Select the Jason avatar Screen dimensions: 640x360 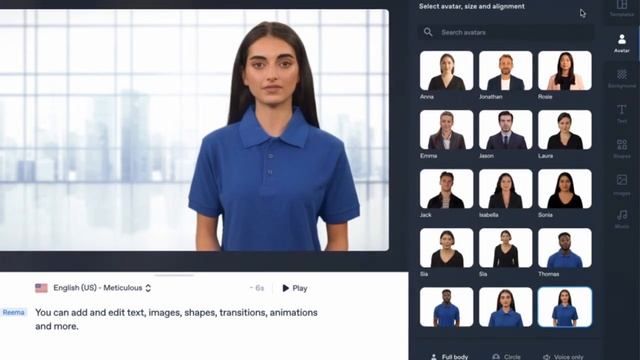(x=506, y=129)
